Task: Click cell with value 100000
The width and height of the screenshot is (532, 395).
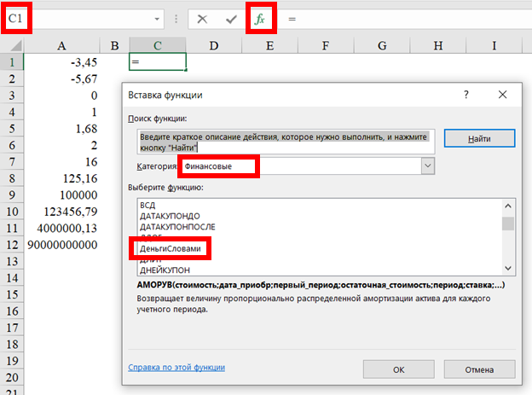Action: pos(61,195)
